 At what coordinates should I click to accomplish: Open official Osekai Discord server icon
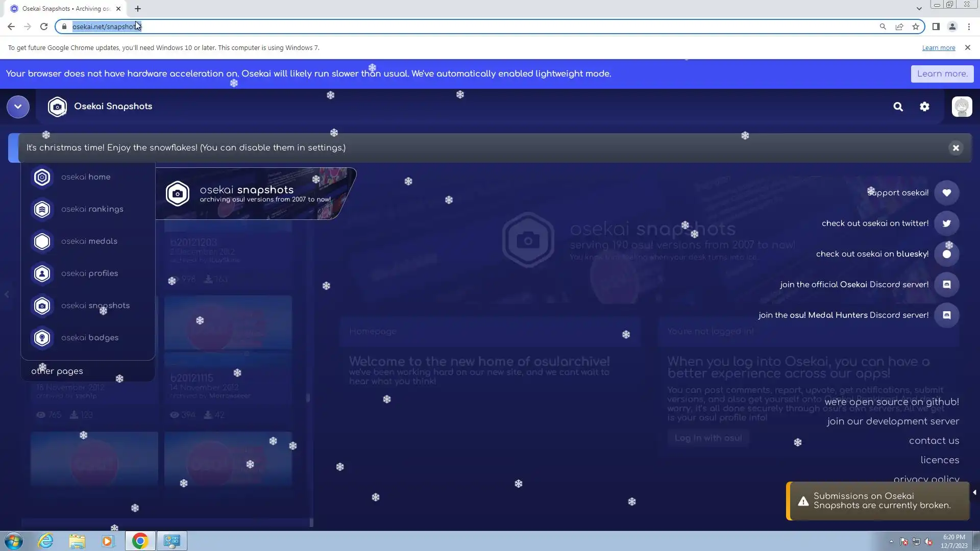tap(946, 285)
